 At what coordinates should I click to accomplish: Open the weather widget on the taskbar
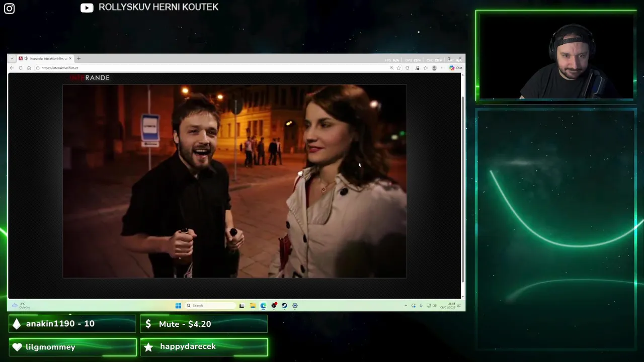tap(21, 305)
